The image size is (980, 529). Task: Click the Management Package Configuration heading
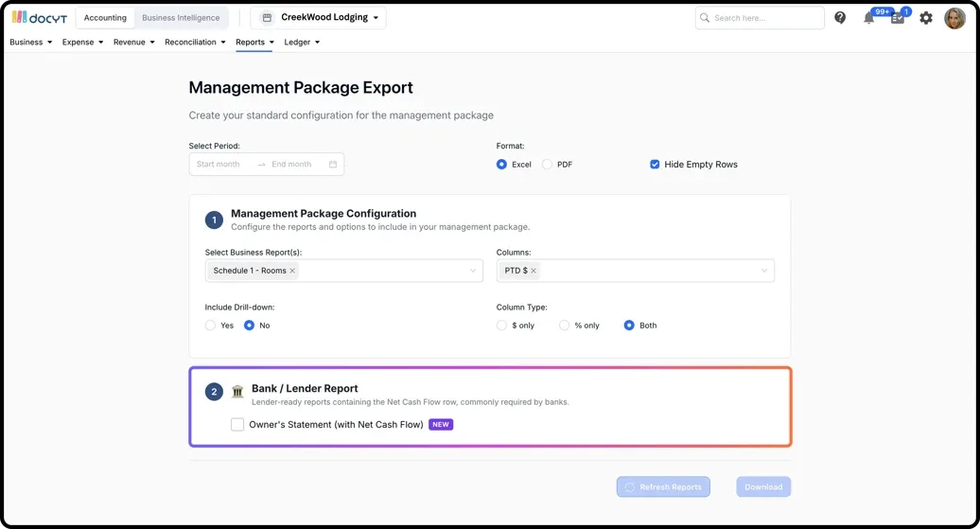coord(324,213)
